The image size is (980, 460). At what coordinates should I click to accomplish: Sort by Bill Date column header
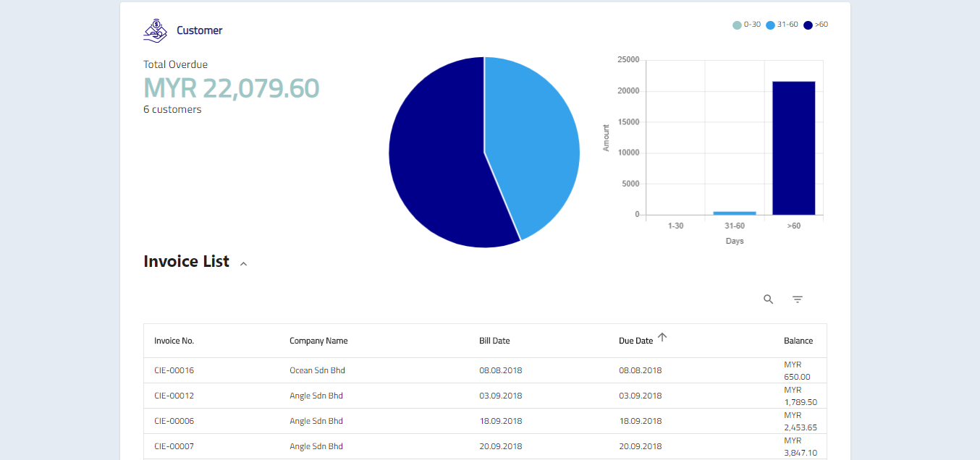(494, 341)
